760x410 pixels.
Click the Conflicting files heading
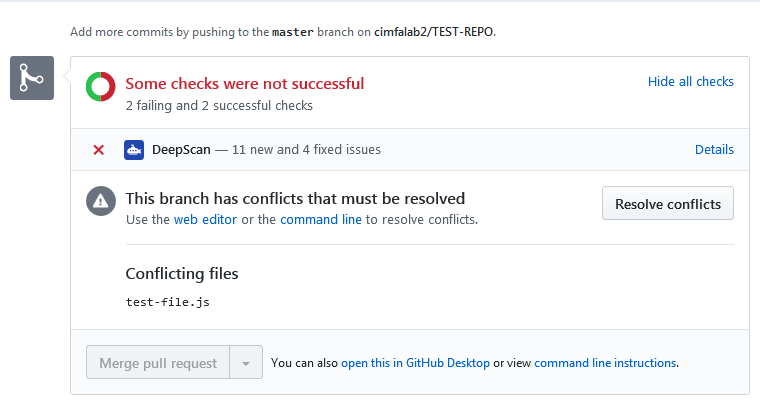pyautogui.click(x=182, y=274)
